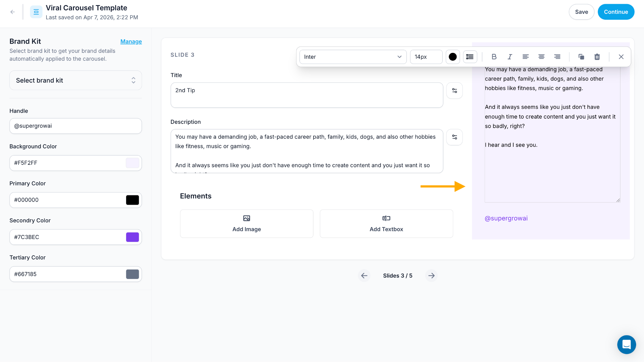
Task: Click Add Textbox element button
Action: pyautogui.click(x=386, y=224)
